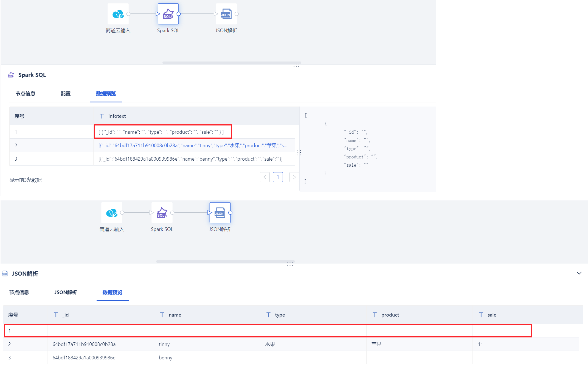Collapse the JSON解析 panel using the chevron

tap(579, 273)
